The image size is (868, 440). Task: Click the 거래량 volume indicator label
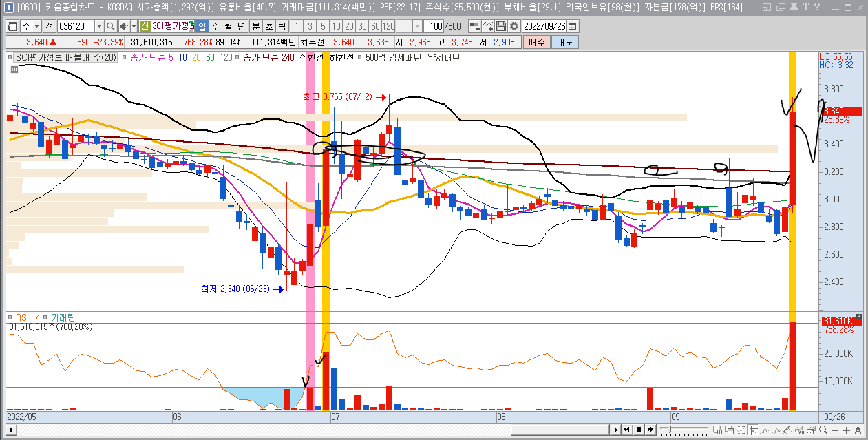[x=63, y=317]
